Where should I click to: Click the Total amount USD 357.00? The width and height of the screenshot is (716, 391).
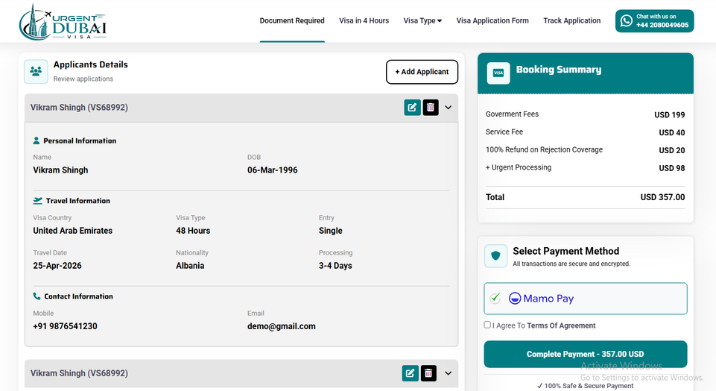click(663, 197)
